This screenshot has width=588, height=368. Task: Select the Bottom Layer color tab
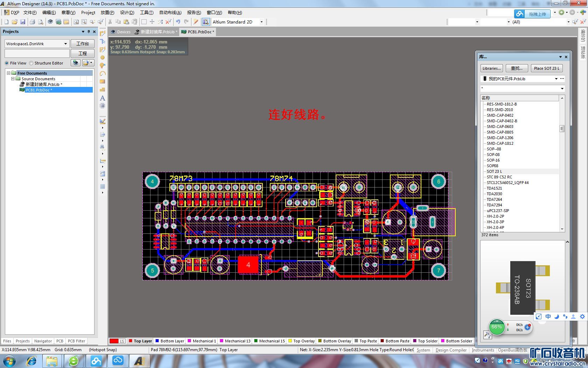[170, 341]
